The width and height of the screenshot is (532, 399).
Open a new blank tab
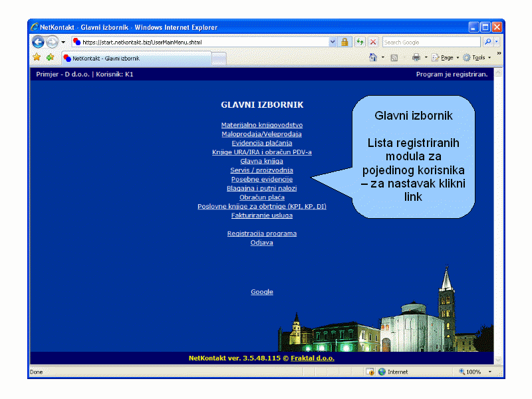click(219, 59)
